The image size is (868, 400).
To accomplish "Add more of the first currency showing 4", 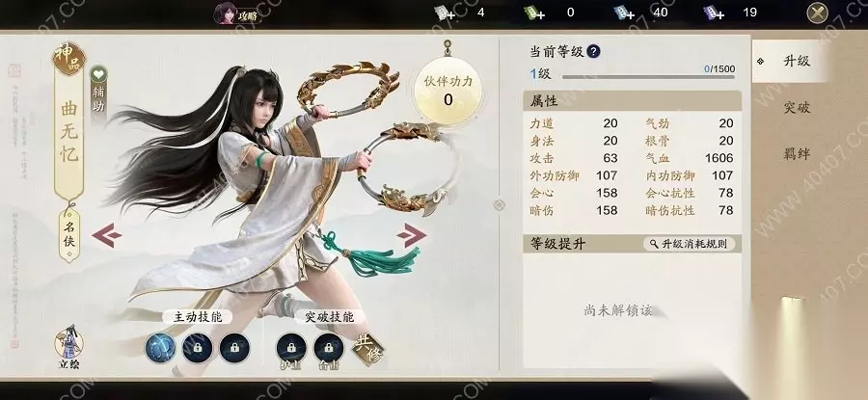I will tap(446, 13).
